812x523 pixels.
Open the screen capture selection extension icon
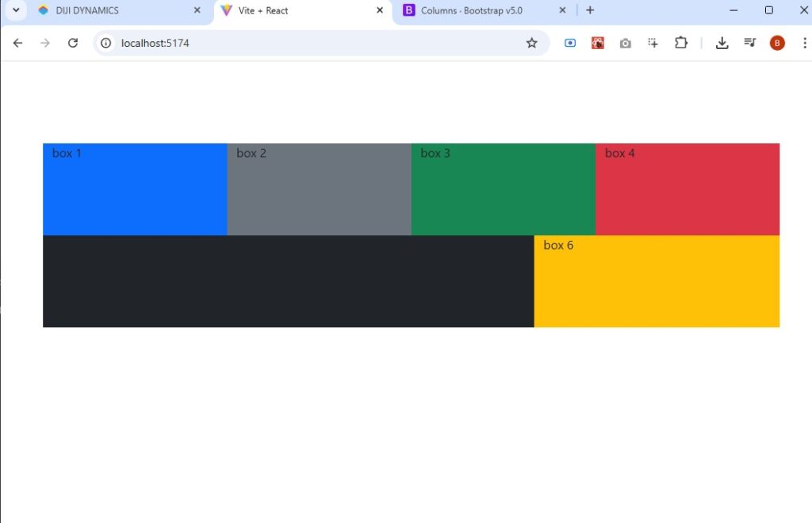tap(653, 43)
